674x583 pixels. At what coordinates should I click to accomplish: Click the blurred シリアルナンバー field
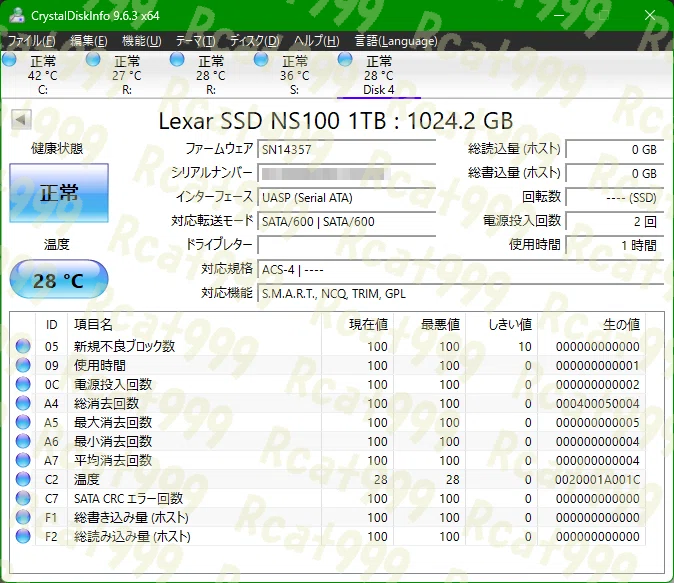tap(346, 173)
